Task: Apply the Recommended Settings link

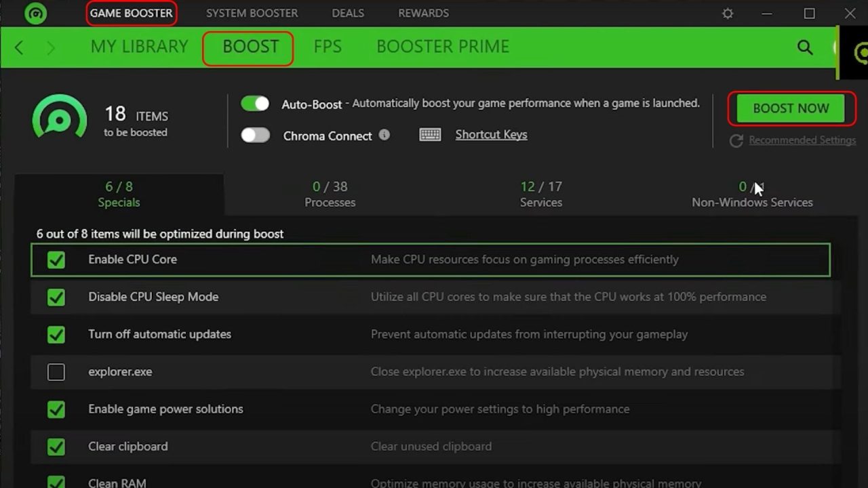Action: pos(802,140)
